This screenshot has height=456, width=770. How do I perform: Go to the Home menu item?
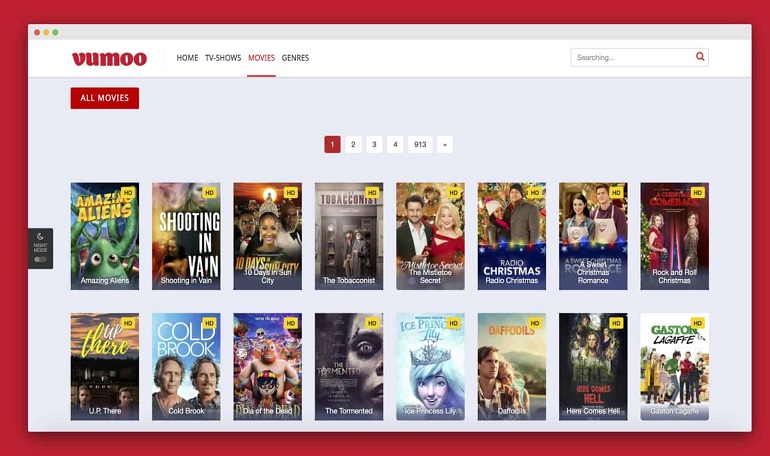click(x=187, y=58)
